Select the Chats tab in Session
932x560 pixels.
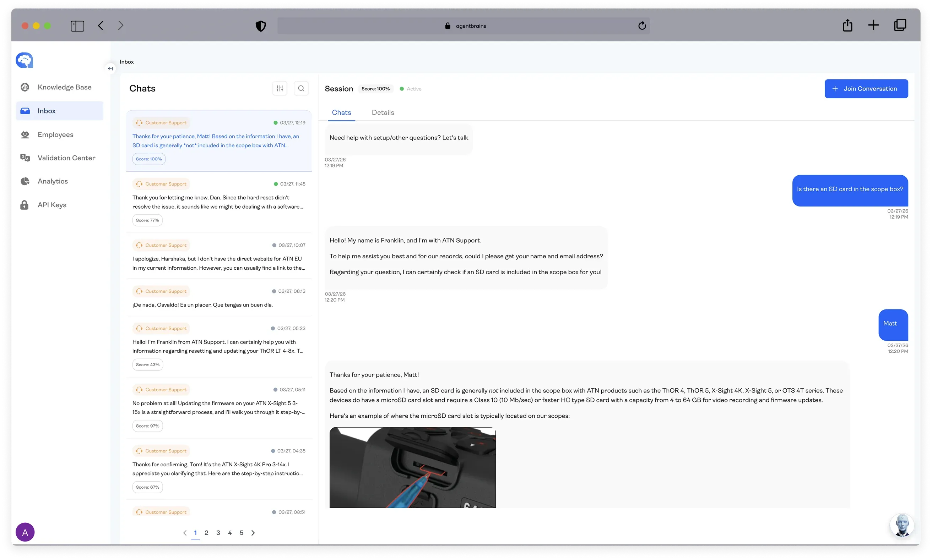(x=341, y=112)
